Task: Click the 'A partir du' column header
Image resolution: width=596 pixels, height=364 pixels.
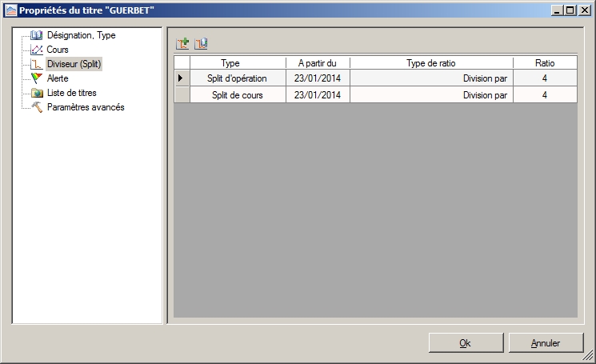Action: point(317,62)
